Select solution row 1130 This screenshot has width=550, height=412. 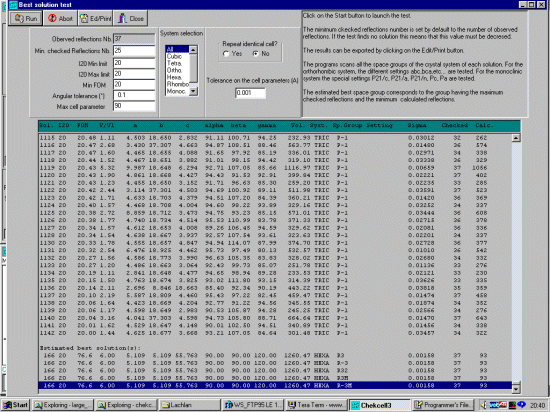point(275,243)
